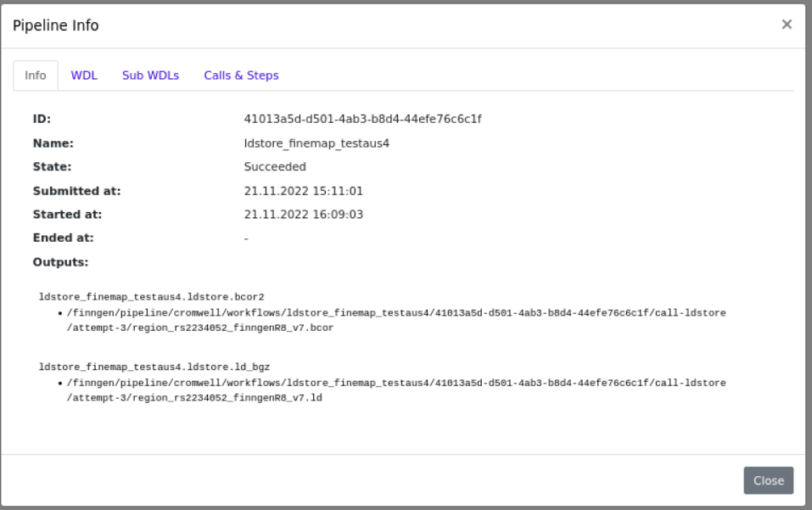Click the ldstore.bcor2 output name
Viewport: 812px width, 510px height.
pos(152,297)
